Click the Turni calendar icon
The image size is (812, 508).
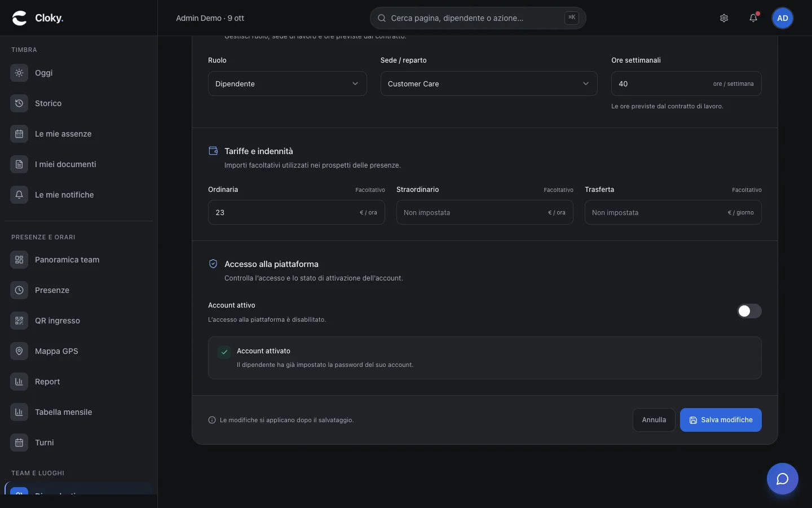[x=19, y=443]
